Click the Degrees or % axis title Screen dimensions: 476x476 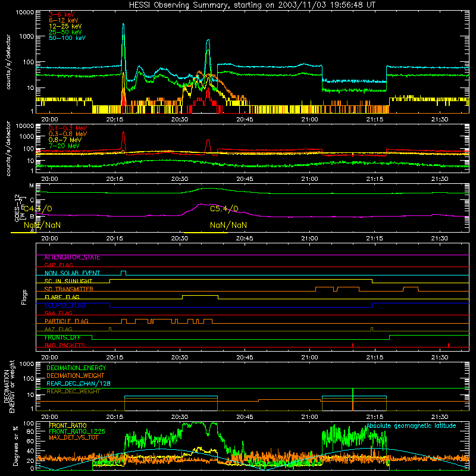(x=15, y=446)
